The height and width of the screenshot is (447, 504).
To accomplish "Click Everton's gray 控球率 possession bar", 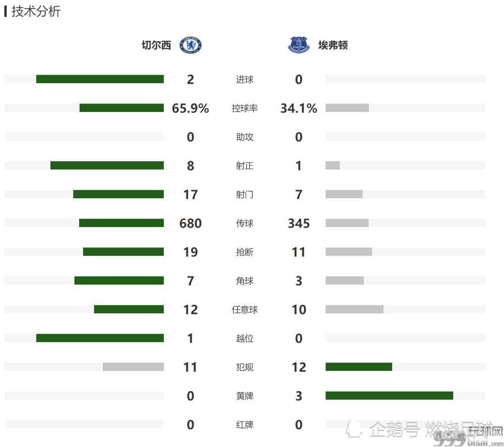I will (347, 108).
